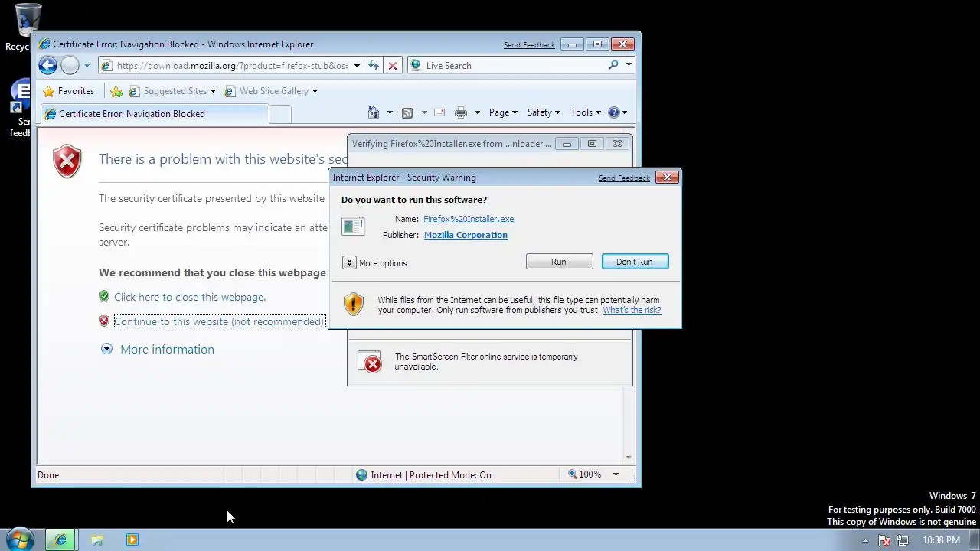Expand More options in Security Warning
This screenshot has height=551, width=980.
(x=375, y=262)
